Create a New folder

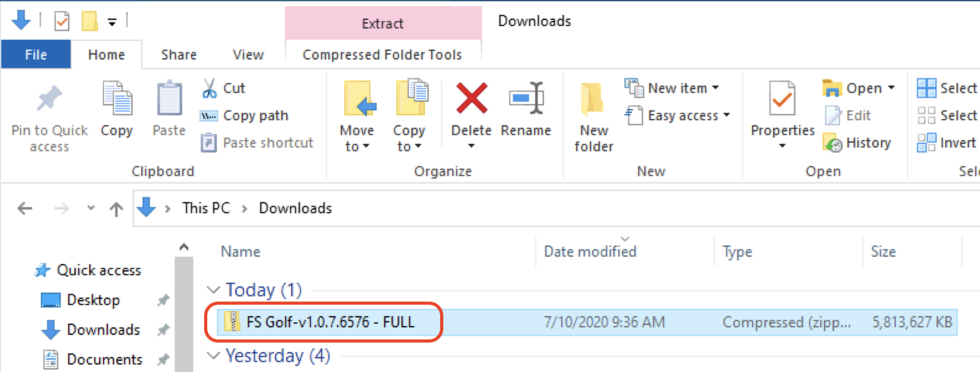(593, 118)
